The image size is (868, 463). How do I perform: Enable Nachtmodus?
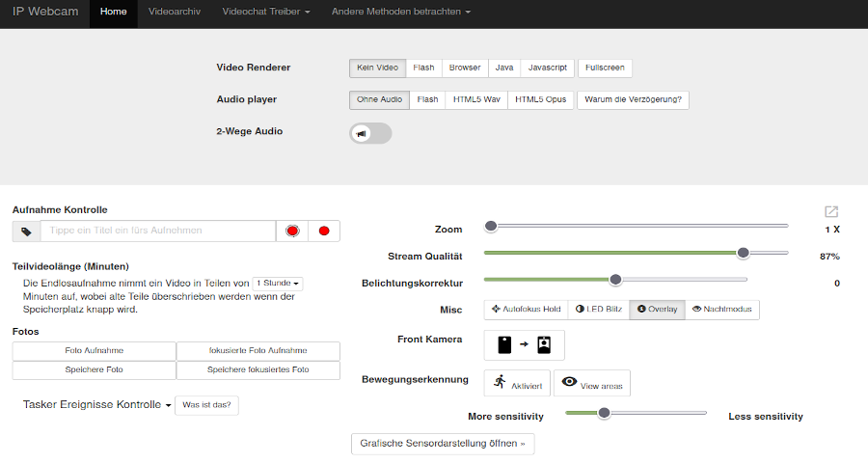tap(721, 310)
